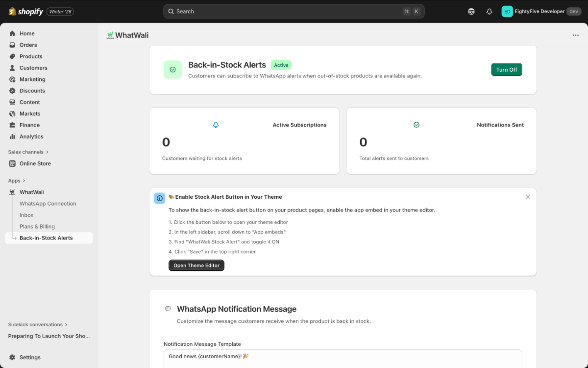This screenshot has width=588, height=368.
Task: Select the Marketing icon in the sidebar
Action: coord(12,79)
